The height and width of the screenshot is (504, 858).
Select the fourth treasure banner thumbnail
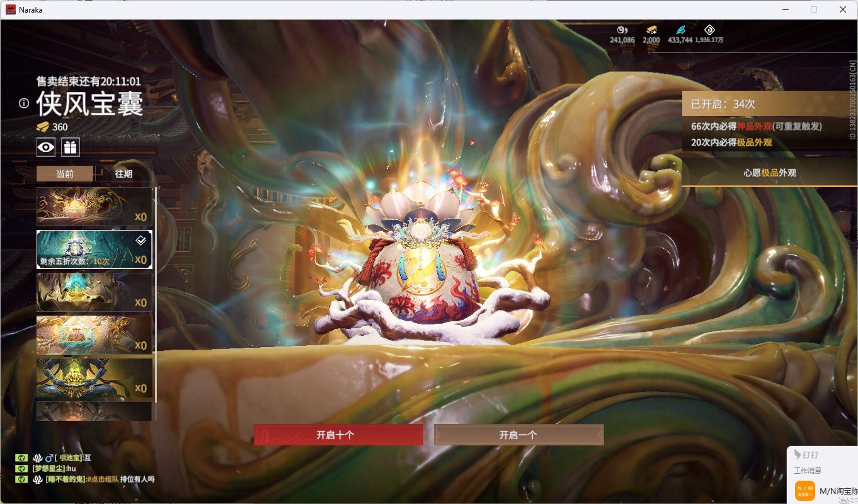tap(94, 335)
